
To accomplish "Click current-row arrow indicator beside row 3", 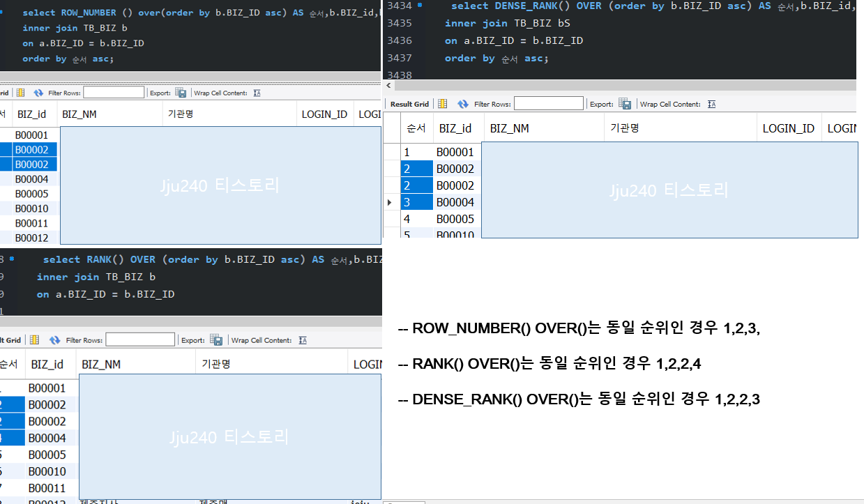I will click(x=389, y=202).
